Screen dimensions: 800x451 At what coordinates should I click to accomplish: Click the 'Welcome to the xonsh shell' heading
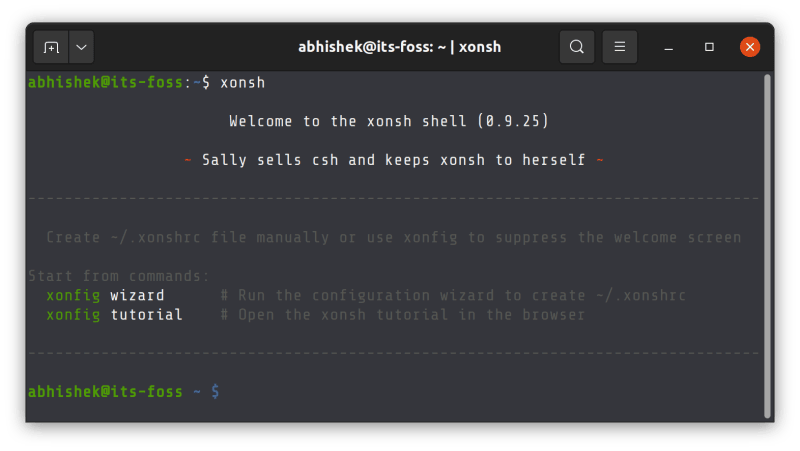tap(350, 121)
